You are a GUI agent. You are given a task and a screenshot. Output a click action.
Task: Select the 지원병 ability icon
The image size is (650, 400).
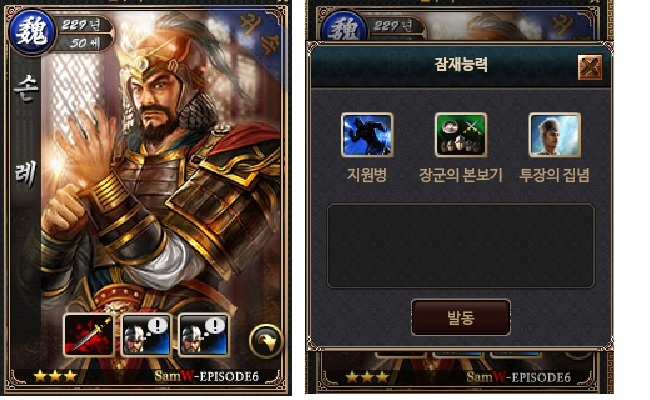(x=367, y=135)
